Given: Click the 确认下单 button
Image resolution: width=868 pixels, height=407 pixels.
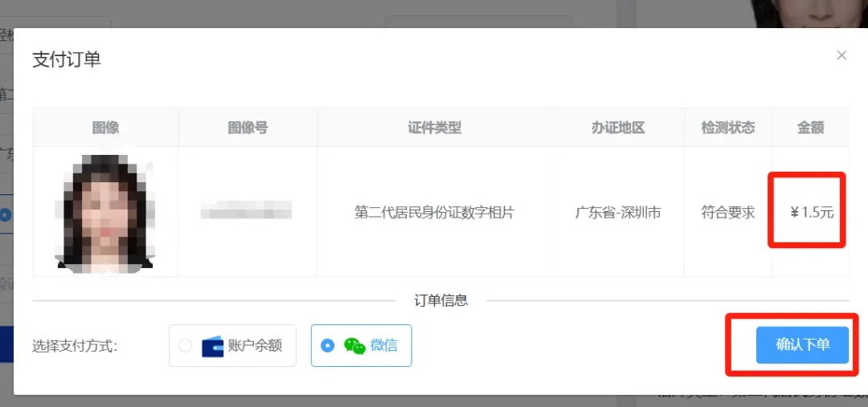Looking at the screenshot, I should click(802, 345).
